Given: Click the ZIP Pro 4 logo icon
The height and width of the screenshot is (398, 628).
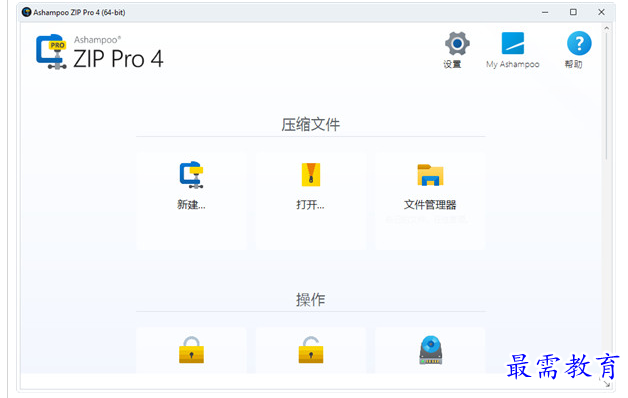Looking at the screenshot, I should pos(51,52).
